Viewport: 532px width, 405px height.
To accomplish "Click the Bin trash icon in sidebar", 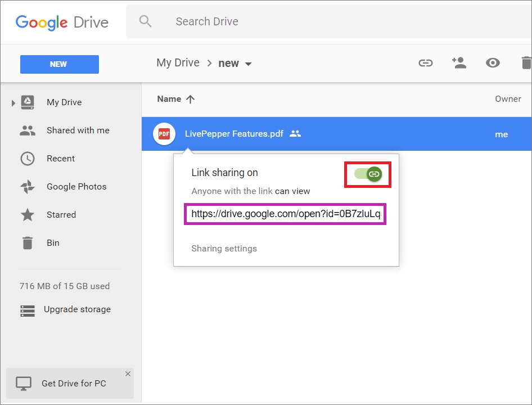I will click(x=28, y=243).
